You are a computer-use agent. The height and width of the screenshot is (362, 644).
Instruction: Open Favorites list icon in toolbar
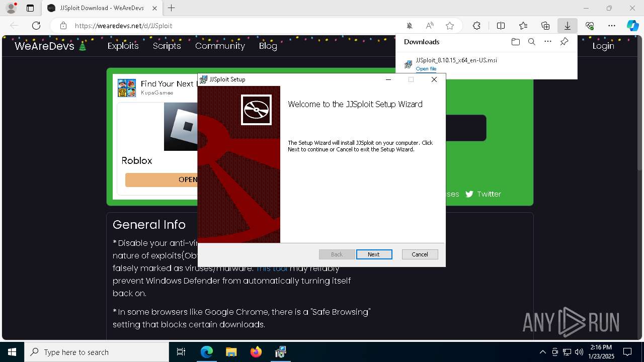523,26
